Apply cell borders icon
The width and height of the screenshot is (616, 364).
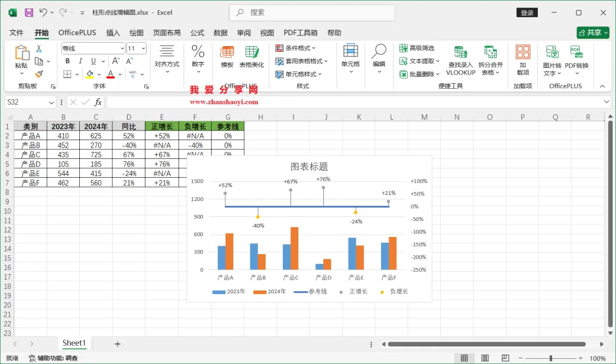click(x=67, y=74)
